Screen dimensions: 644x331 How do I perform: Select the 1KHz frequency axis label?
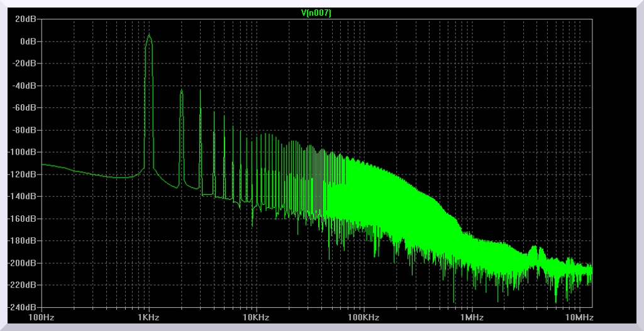pos(148,318)
